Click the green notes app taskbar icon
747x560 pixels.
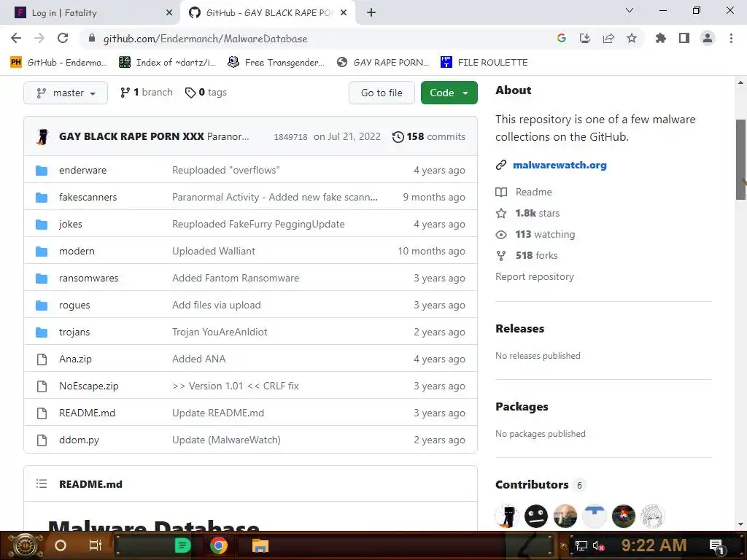(182, 545)
